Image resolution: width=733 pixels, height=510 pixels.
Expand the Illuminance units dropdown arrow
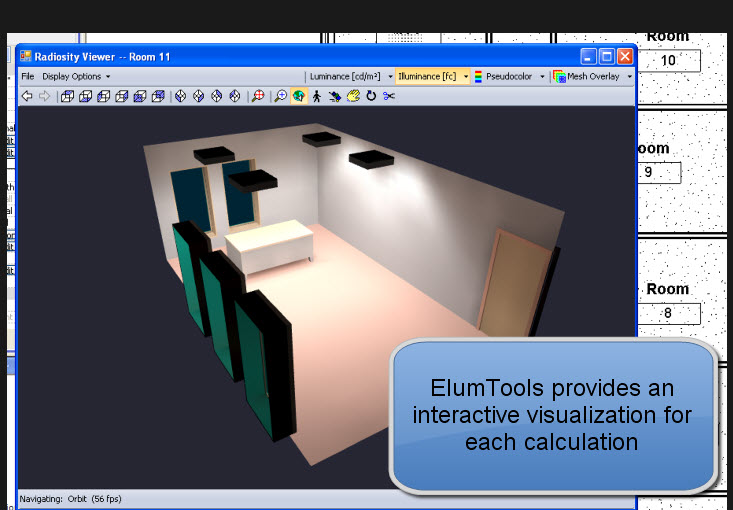tap(466, 77)
